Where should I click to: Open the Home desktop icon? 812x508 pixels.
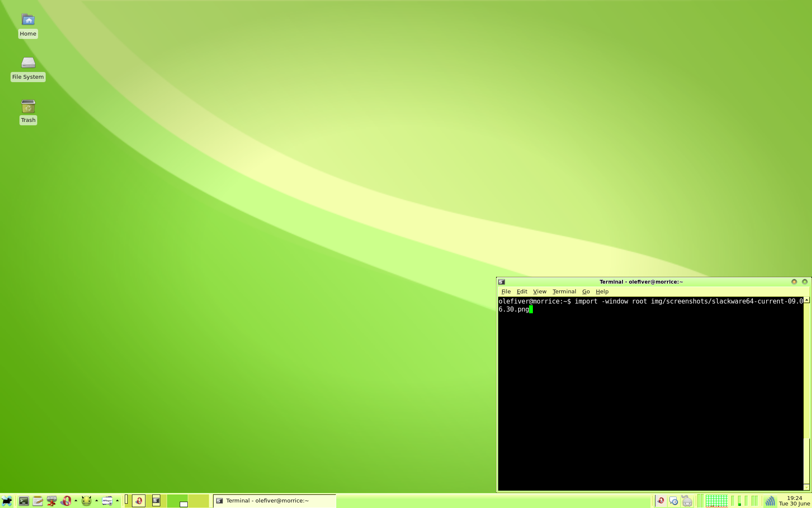point(28,20)
